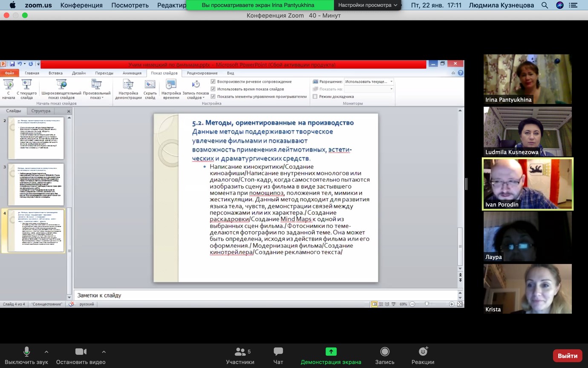The width and height of the screenshot is (588, 368).
Task: Open the Participants panel
Action: pyautogui.click(x=240, y=352)
